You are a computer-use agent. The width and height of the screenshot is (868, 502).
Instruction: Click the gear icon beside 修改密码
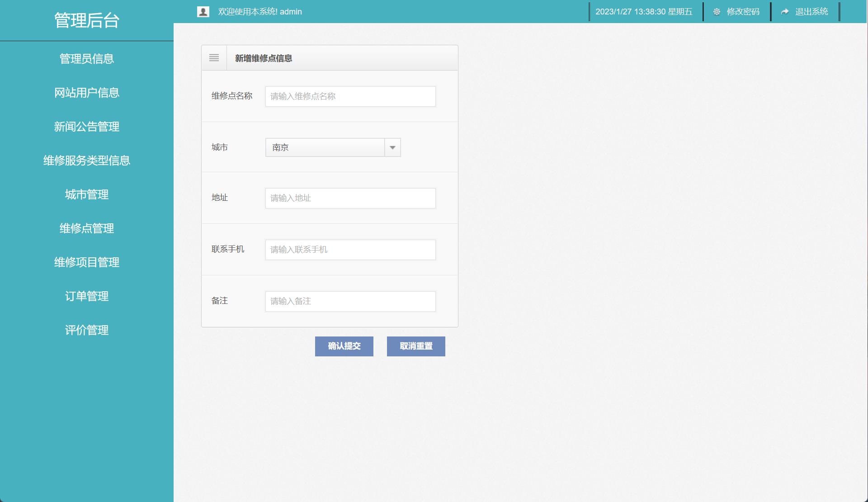coord(717,12)
